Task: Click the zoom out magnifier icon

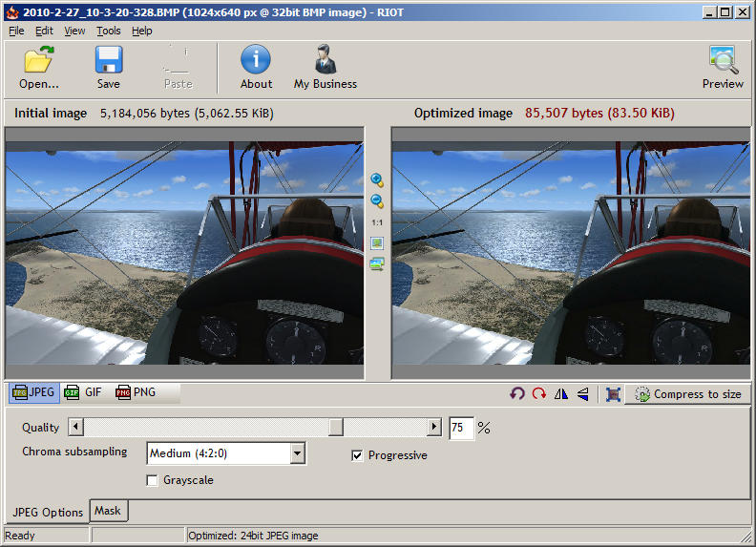Action: [x=377, y=200]
